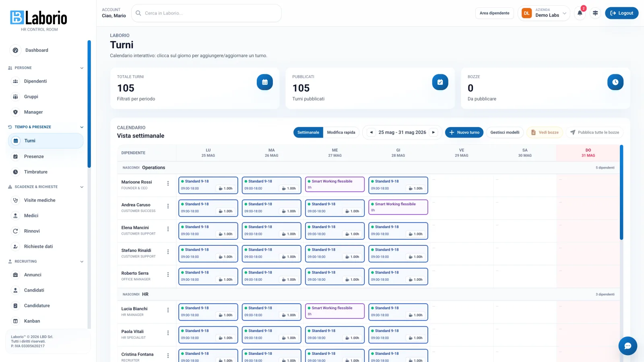Image resolution: width=644 pixels, height=362 pixels.
Task: Click the Gruppi icon in sidebar
Action: click(x=15, y=97)
